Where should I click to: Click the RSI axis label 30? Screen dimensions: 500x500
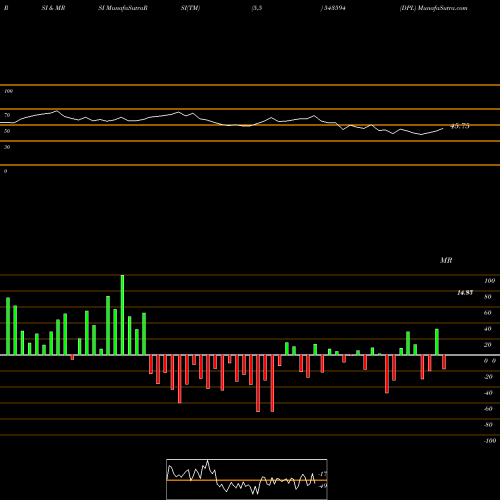coord(7,147)
